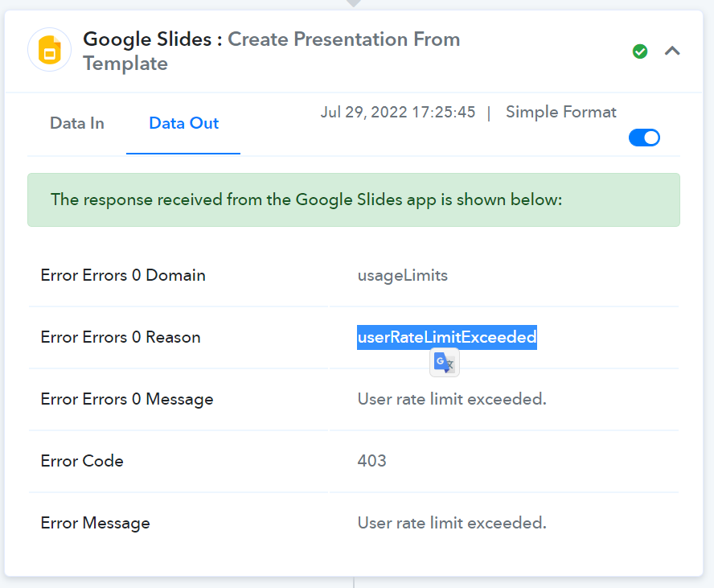Click the Error Errors 0 Reason label
This screenshot has width=714, height=588.
point(121,337)
